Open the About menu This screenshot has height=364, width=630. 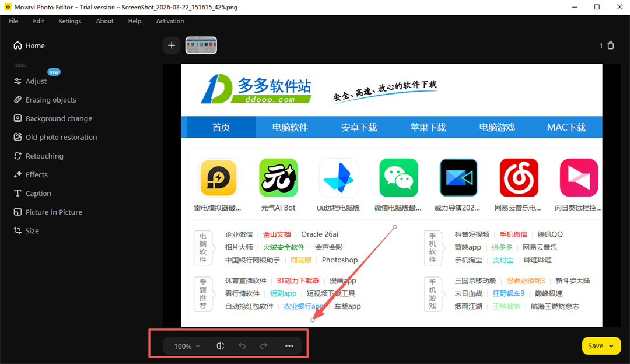[x=104, y=21]
